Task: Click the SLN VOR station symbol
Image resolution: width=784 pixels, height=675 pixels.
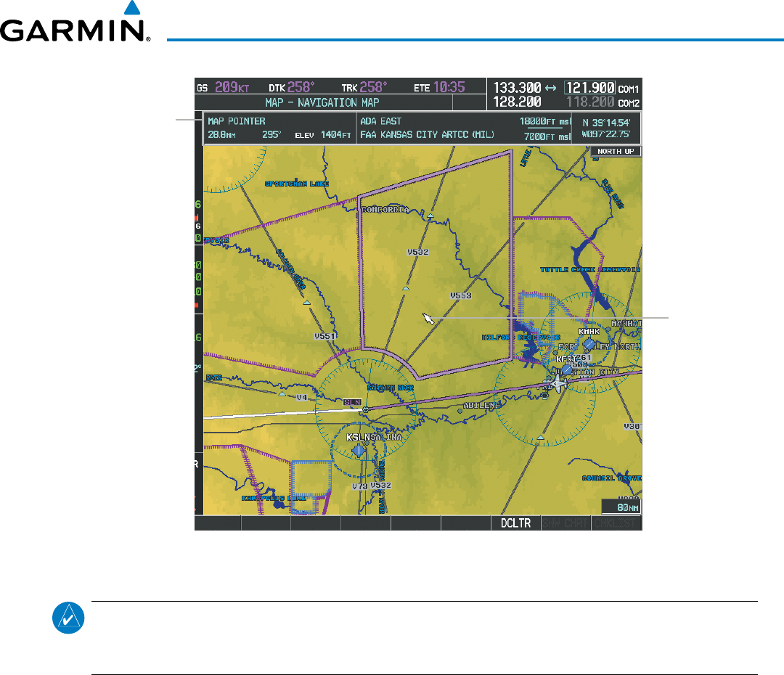Action: tap(365, 409)
